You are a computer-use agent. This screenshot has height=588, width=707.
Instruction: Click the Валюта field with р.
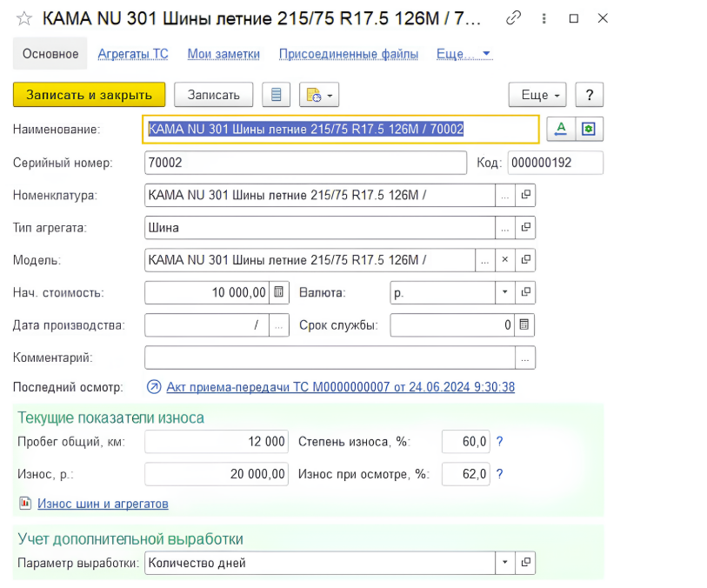point(443,292)
